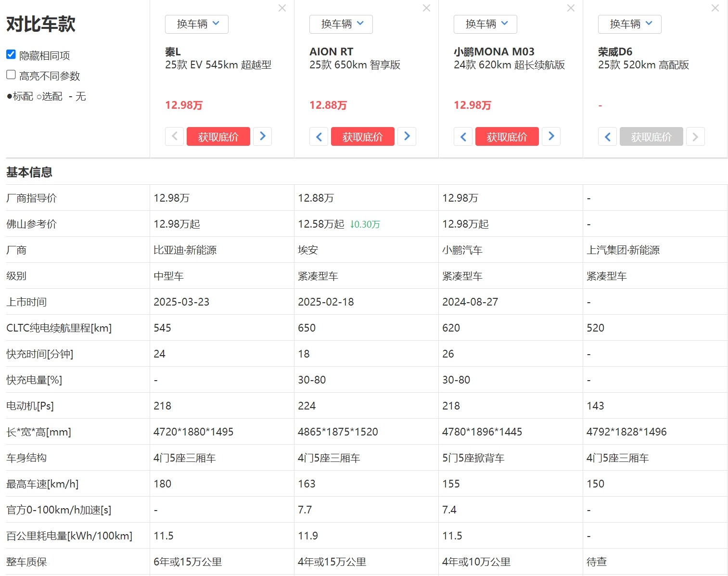
Task: Click the 4780*1896*1445 dimensions cell
Action: pyautogui.click(x=482, y=432)
